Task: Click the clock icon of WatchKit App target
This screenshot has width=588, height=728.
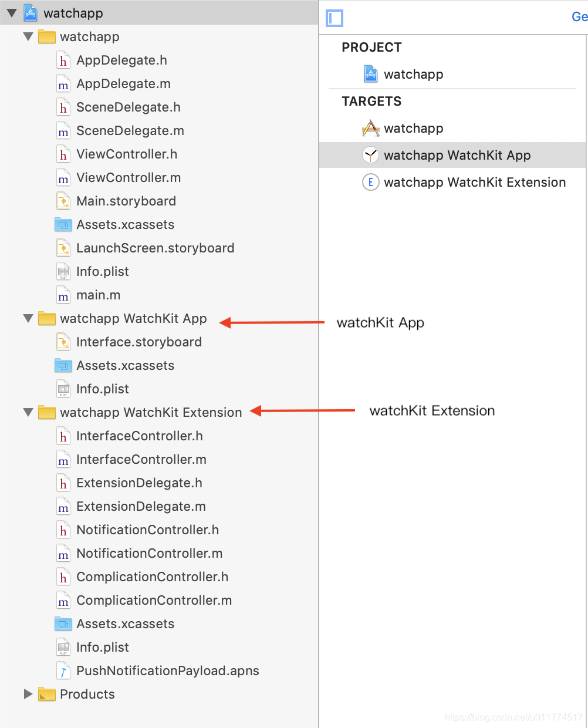Action: pyautogui.click(x=370, y=155)
